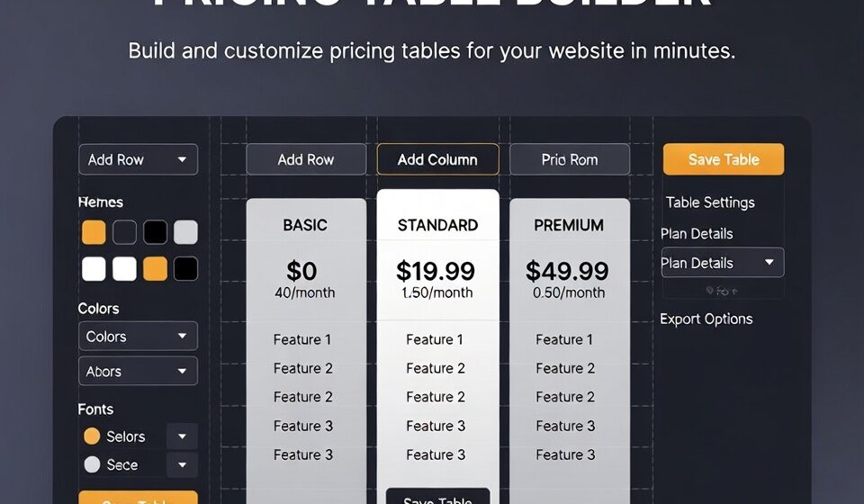Choose the top-row orange theme swatch

tap(94, 232)
